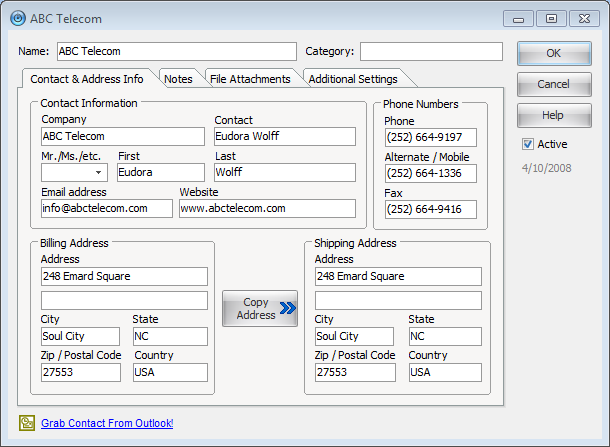Click the ABC Telecom window title icon

[x=18, y=17]
